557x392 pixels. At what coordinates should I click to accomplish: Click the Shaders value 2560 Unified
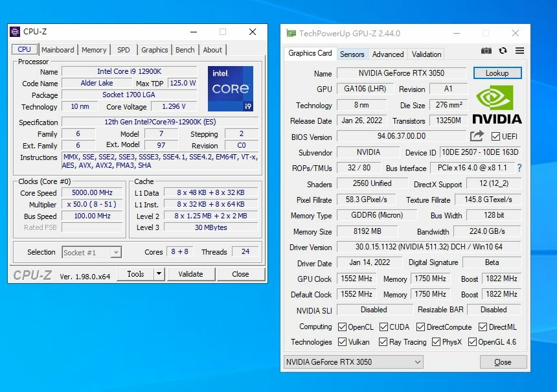click(x=372, y=183)
